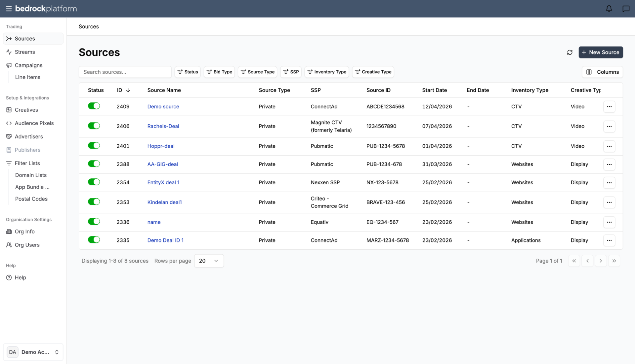The image size is (635, 364).
Task: Open row actions for Demo source
Action: pyautogui.click(x=609, y=107)
